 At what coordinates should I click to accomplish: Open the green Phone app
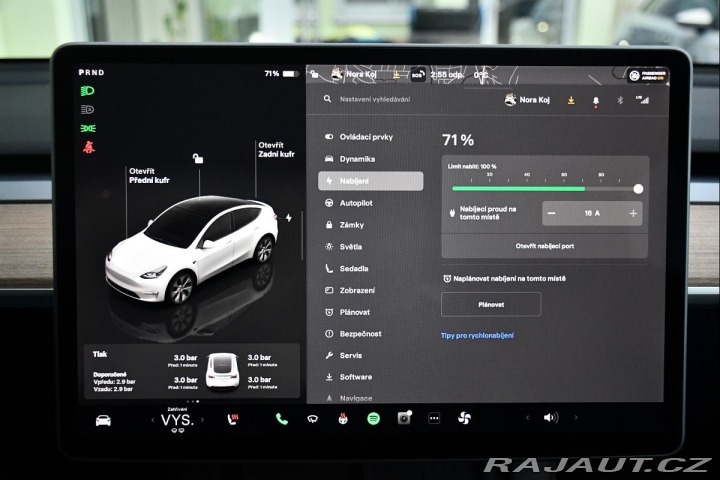click(281, 418)
